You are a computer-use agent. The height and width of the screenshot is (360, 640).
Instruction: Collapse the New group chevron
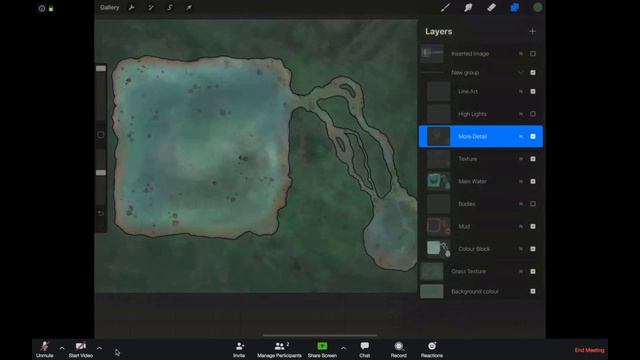[520, 72]
